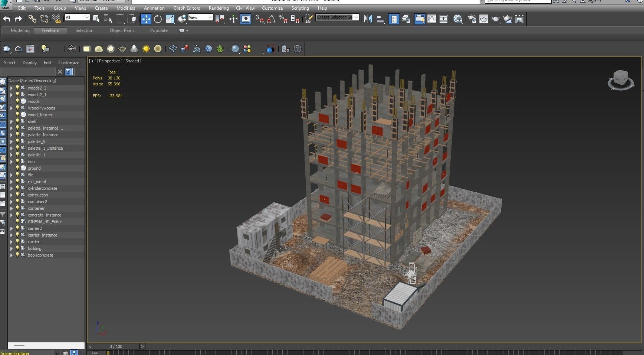Toggle the Layer Explorer button
This screenshot has width=644, height=355.
(406, 19)
